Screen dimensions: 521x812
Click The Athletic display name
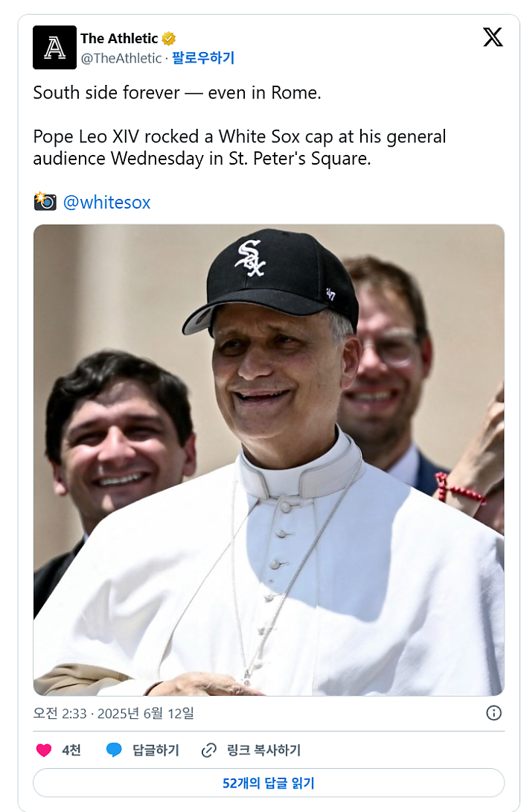click(x=119, y=39)
